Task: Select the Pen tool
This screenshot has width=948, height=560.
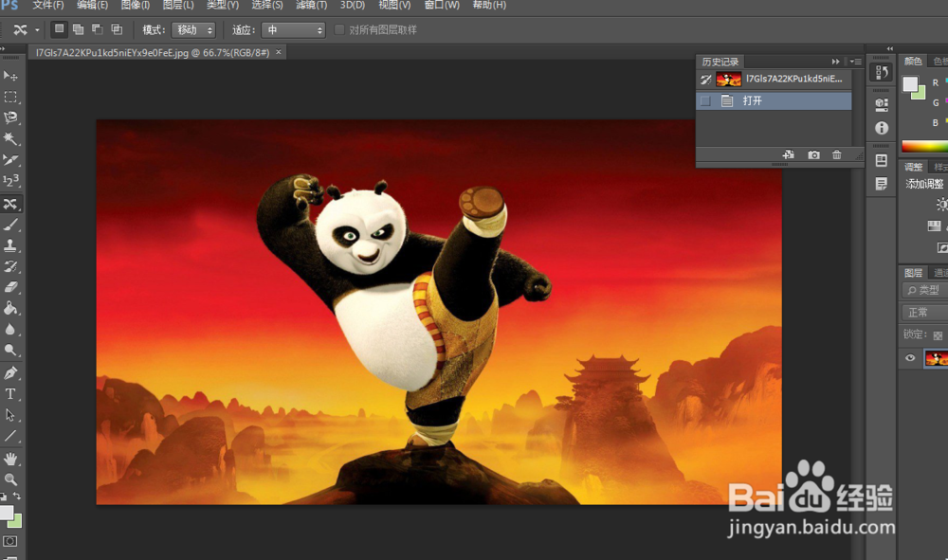Action: [10, 372]
